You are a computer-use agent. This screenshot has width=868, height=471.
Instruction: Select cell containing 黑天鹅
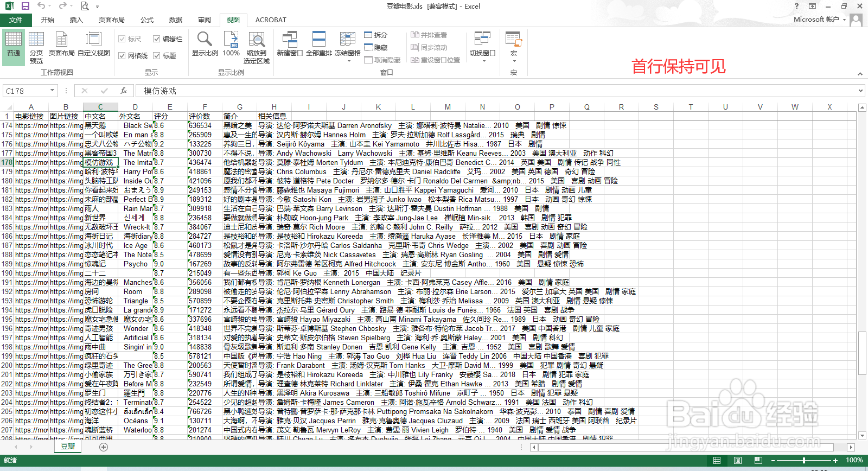click(100, 125)
